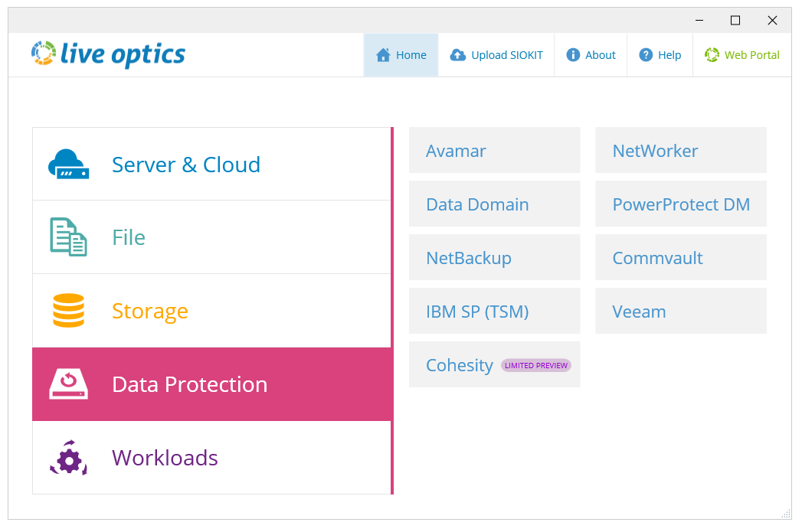Choose the Data Domain collector
The image size is (802, 532).
tap(495, 204)
